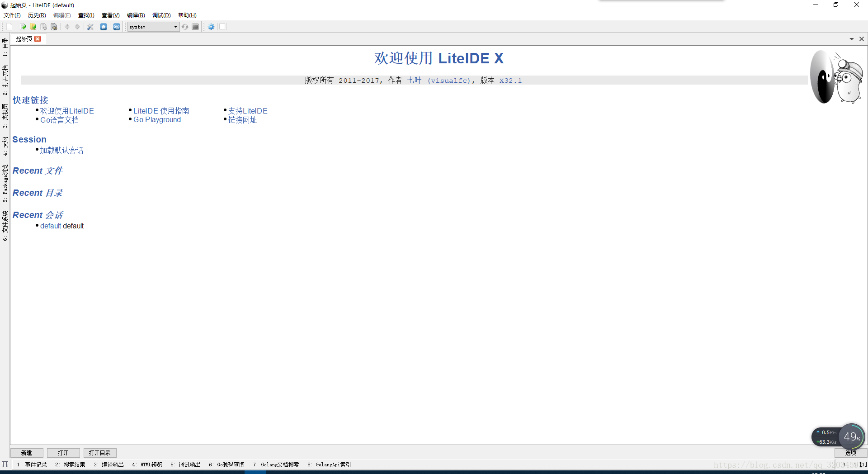Toggle the 编译输出 output panel

click(108, 465)
